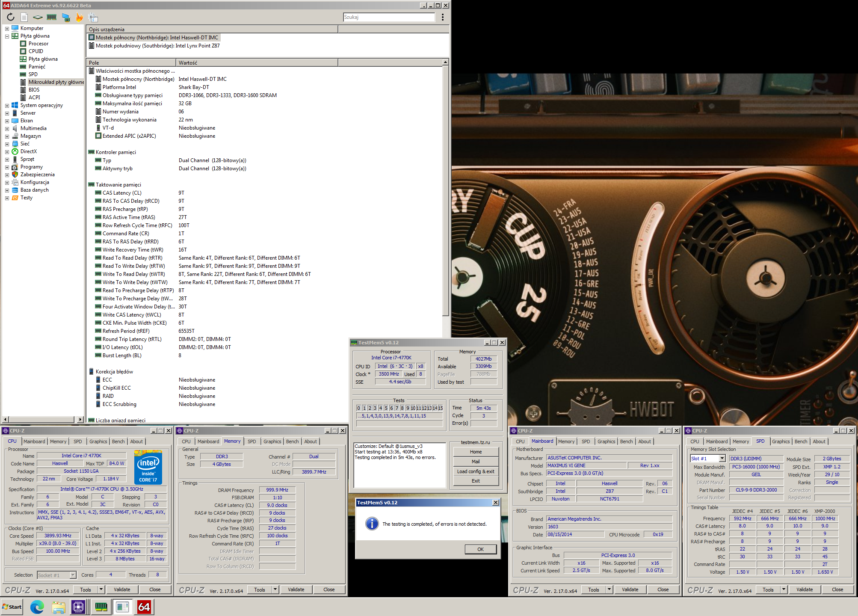Click the CPU chip toolbar icon
This screenshot has width=858, height=616.
click(38, 17)
